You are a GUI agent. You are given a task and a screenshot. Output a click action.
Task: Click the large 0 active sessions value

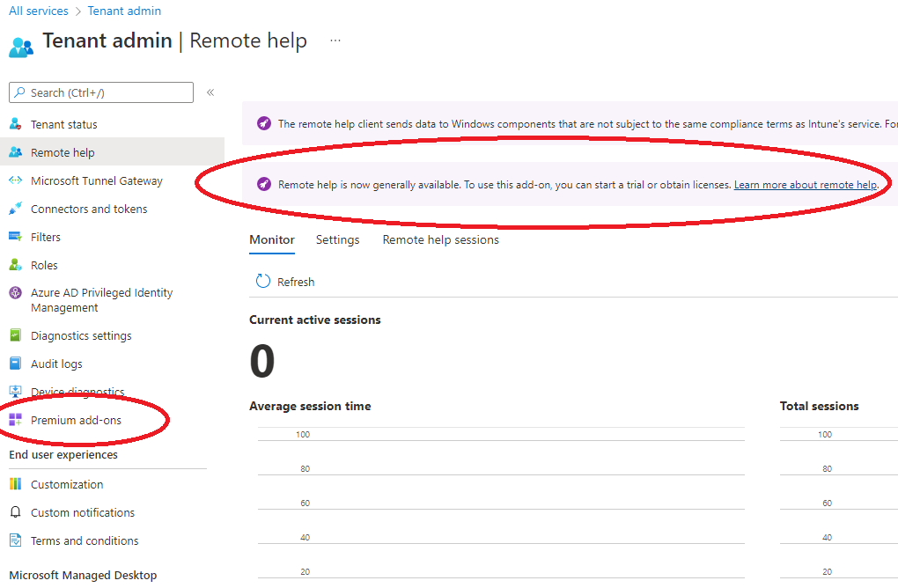[262, 361]
